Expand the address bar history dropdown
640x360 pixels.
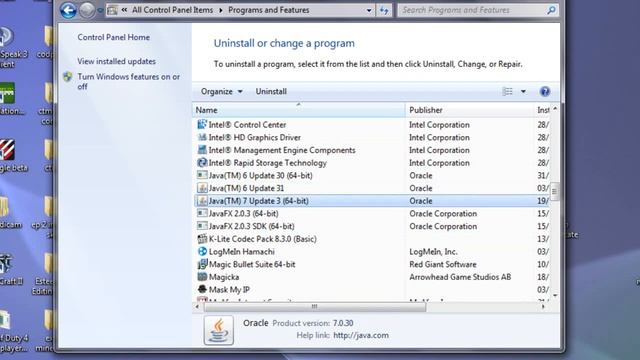pyautogui.click(x=369, y=10)
